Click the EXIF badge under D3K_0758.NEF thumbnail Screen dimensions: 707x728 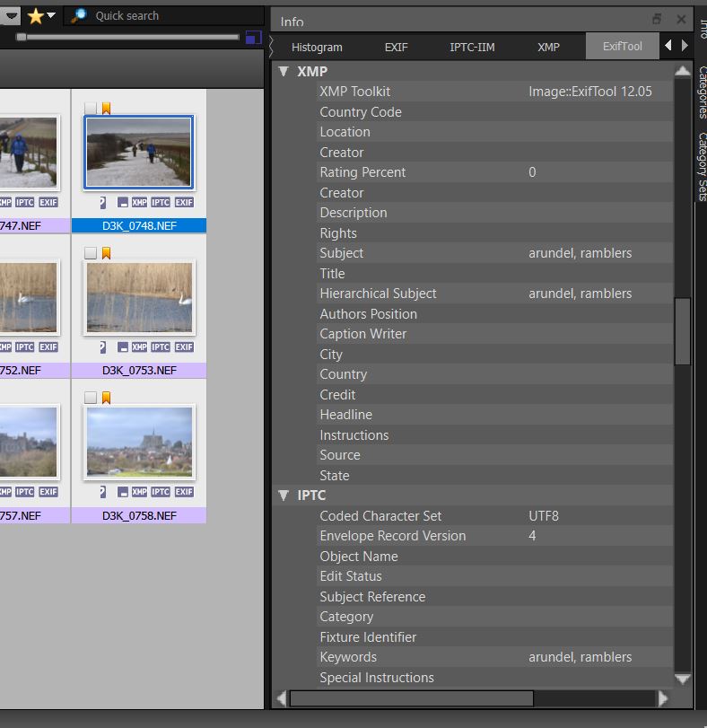tap(184, 492)
